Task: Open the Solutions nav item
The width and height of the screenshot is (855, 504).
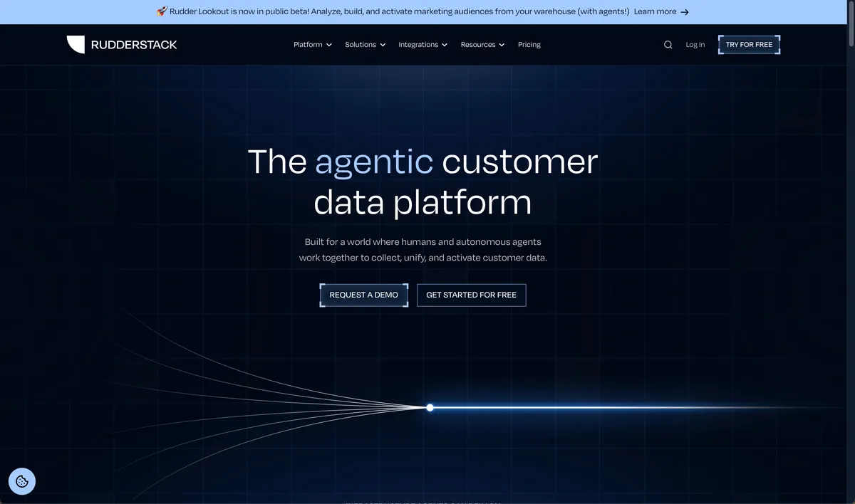Action: (366, 45)
